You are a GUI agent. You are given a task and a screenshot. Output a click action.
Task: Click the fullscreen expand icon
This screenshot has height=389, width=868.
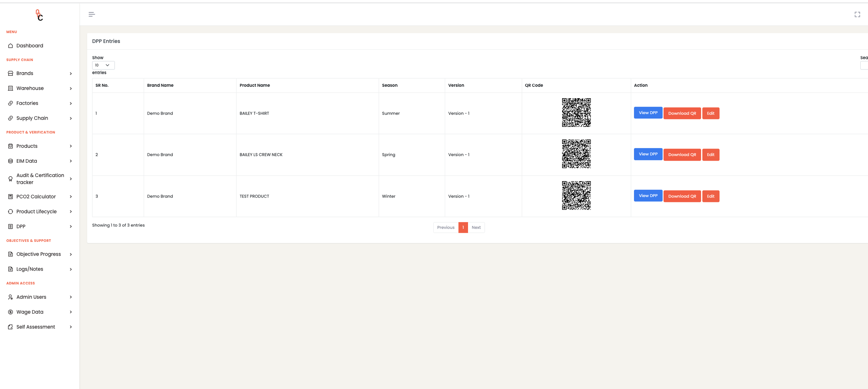coord(857,14)
